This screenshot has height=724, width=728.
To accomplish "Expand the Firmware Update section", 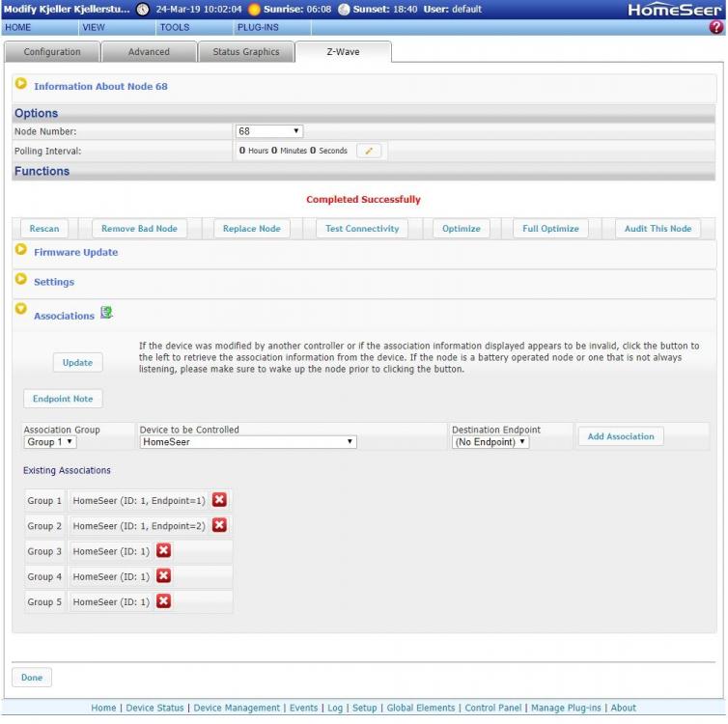I will pyautogui.click(x=21, y=250).
